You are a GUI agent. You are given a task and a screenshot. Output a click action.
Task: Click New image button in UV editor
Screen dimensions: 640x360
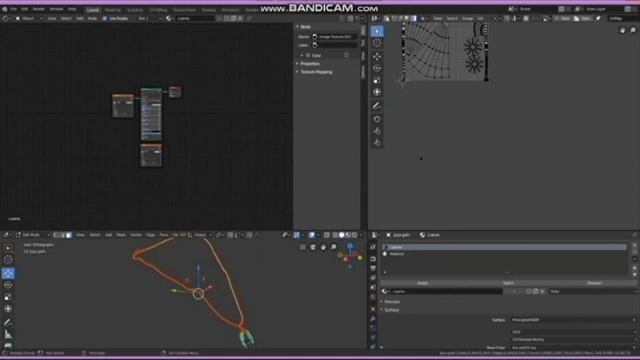tap(564, 18)
